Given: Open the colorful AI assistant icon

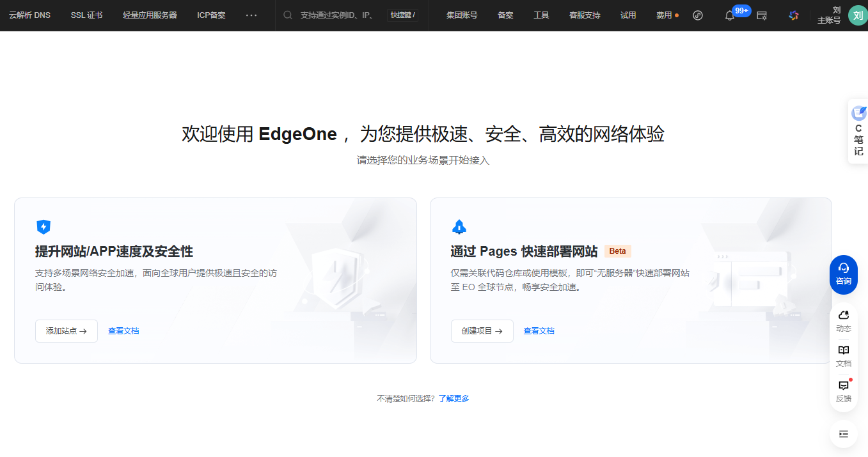Looking at the screenshot, I should (x=794, y=15).
